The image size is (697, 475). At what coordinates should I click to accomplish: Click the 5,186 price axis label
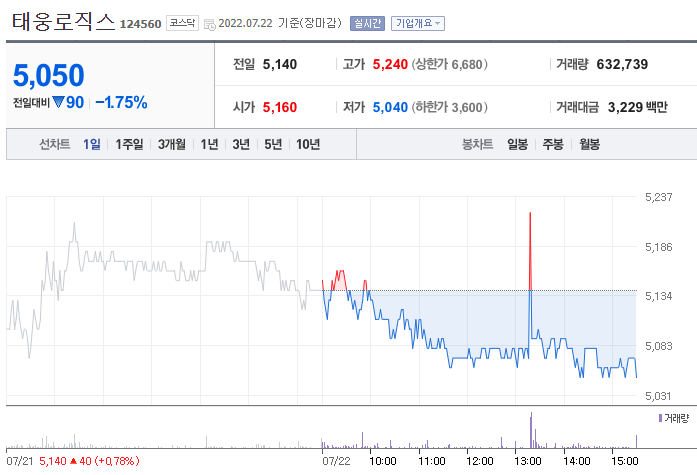pos(658,247)
